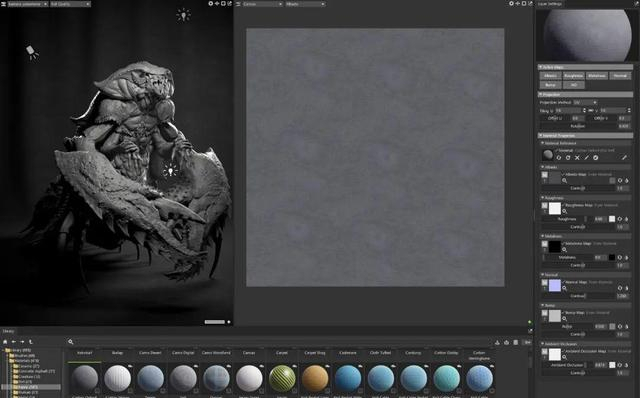640x398 pixels.
Task: Click the library search magnifier icon
Action: [71, 342]
